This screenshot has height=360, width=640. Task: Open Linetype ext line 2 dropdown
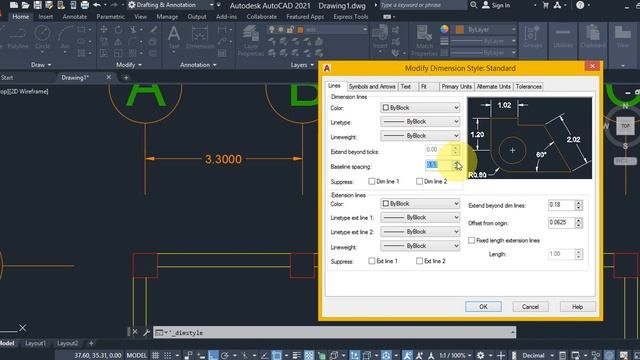tap(420, 231)
